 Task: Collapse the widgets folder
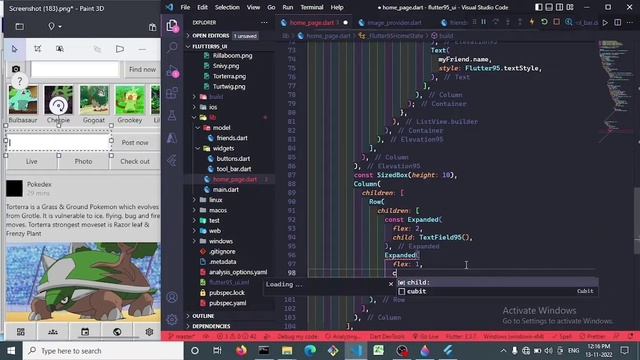(223, 148)
